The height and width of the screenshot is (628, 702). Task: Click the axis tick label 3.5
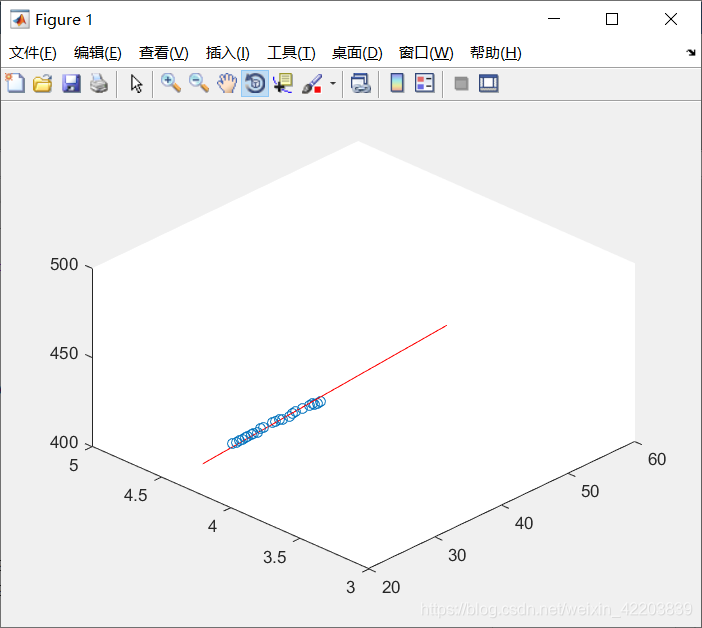pos(274,557)
